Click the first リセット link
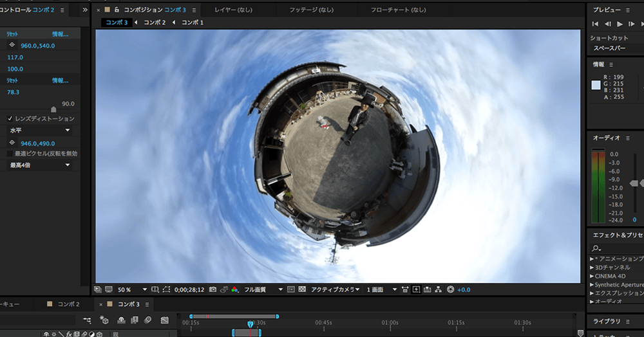Image resolution: width=644 pixels, height=337 pixels. pos(12,34)
